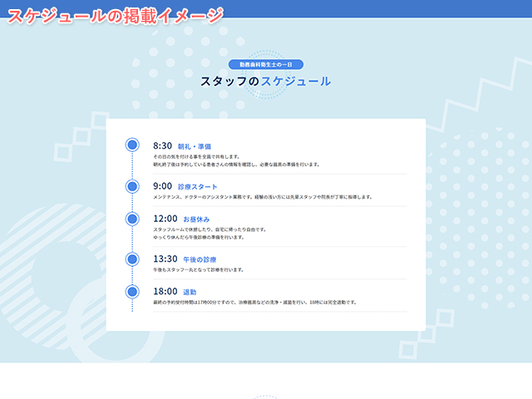Click the 朝礼・準備 schedule title
The width and height of the screenshot is (532, 399).
(195, 146)
